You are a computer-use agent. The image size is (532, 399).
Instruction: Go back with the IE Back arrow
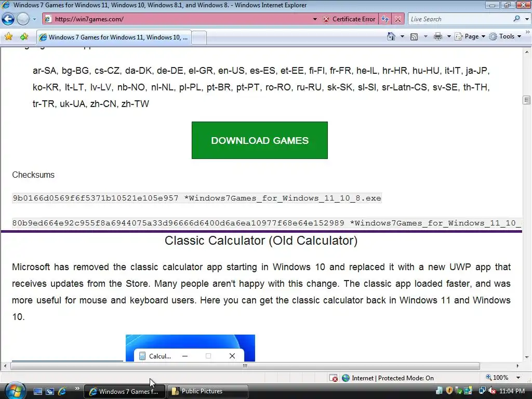pyautogui.click(x=8, y=19)
